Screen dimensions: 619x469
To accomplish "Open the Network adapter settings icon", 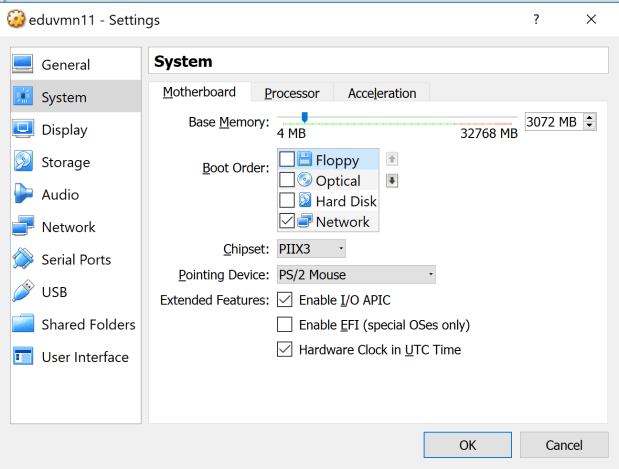I will tap(24, 227).
